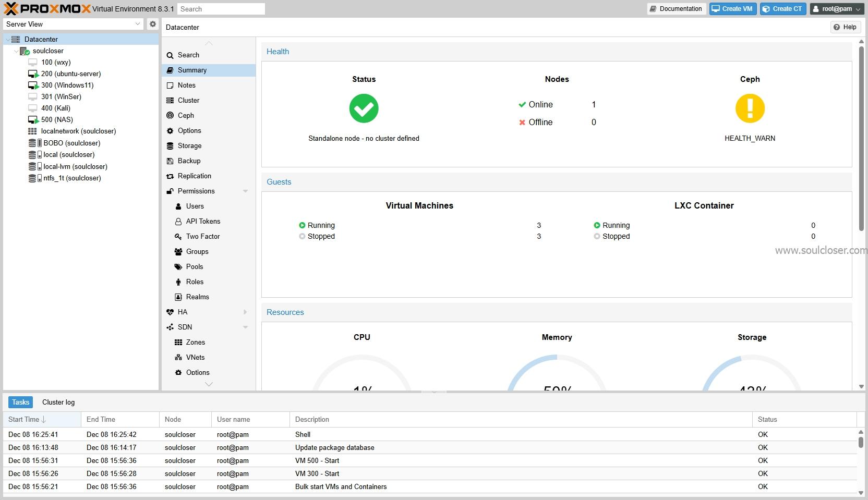
Task: Open the Server View dropdown
Action: pyautogui.click(x=138, y=24)
